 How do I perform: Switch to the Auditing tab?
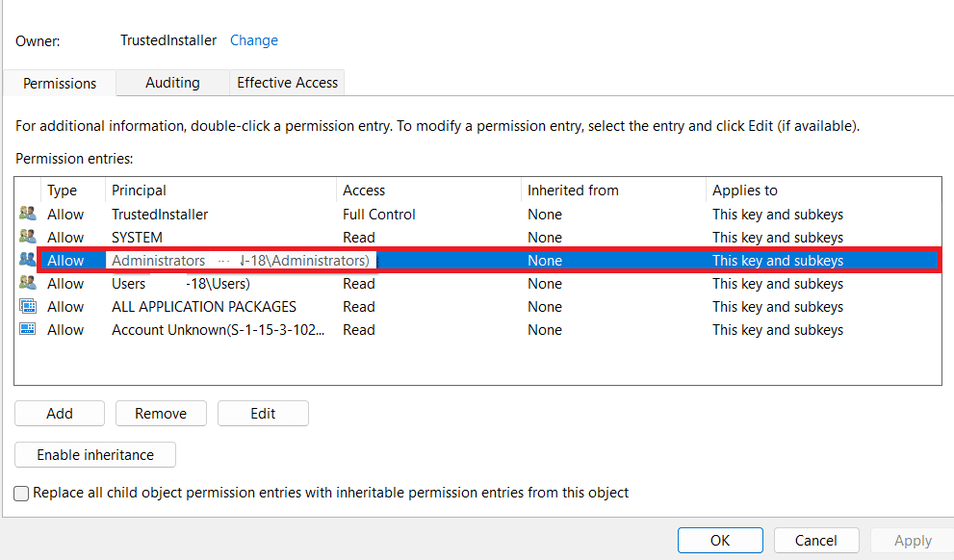click(x=172, y=83)
